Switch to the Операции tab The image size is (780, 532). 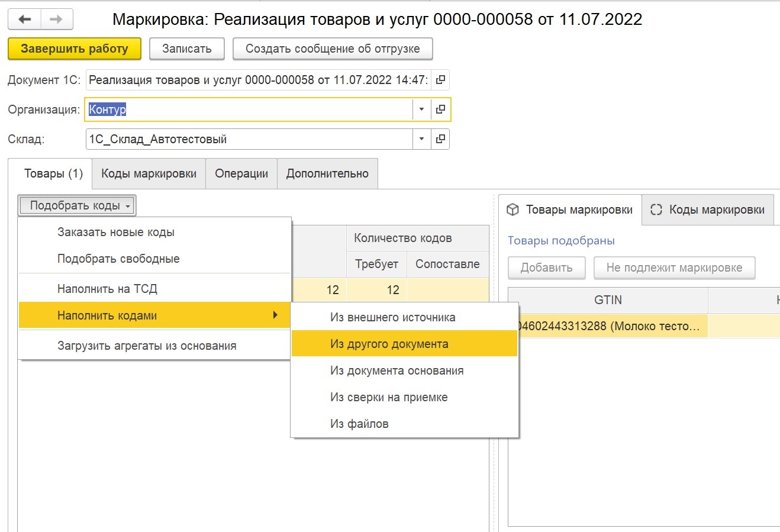pos(241,173)
